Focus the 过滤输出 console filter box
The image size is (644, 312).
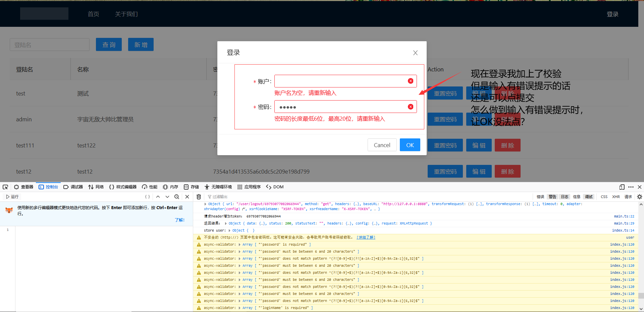tap(369, 197)
